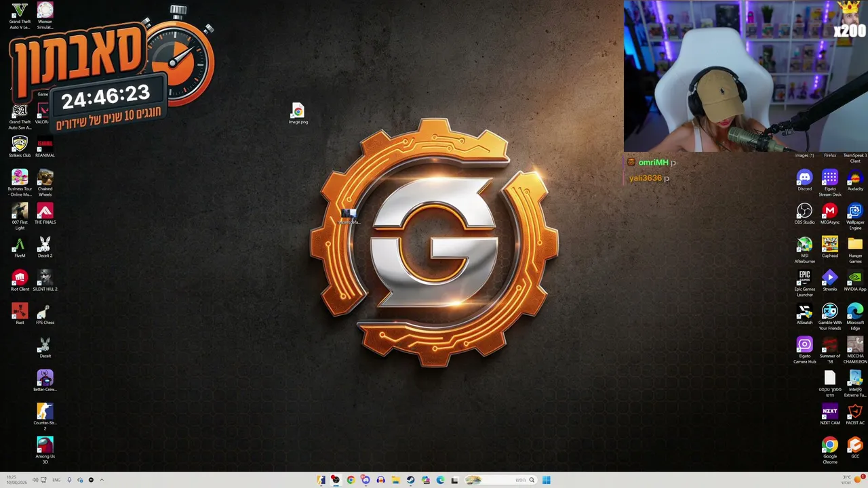Open the Deceit 2 shortcut
868x488 pixels.
click(x=45, y=247)
